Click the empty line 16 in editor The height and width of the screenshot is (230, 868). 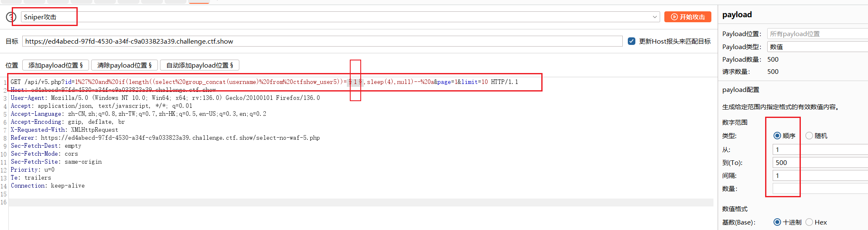pos(361,202)
